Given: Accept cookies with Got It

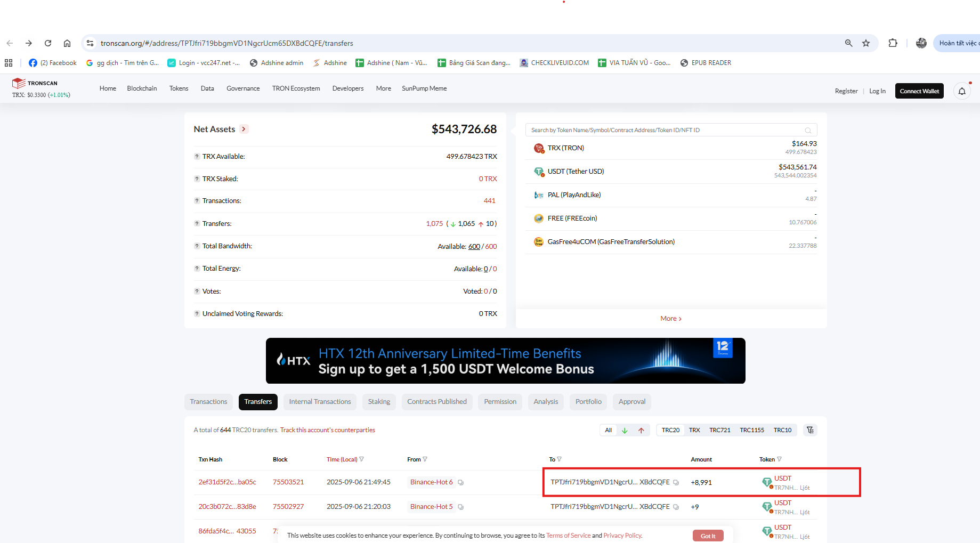Looking at the screenshot, I should (708, 536).
